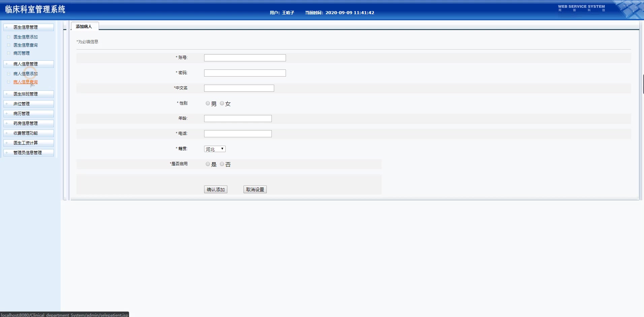Select the 女 gender radio button
Screen dimensions: 644x317
tap(222, 103)
